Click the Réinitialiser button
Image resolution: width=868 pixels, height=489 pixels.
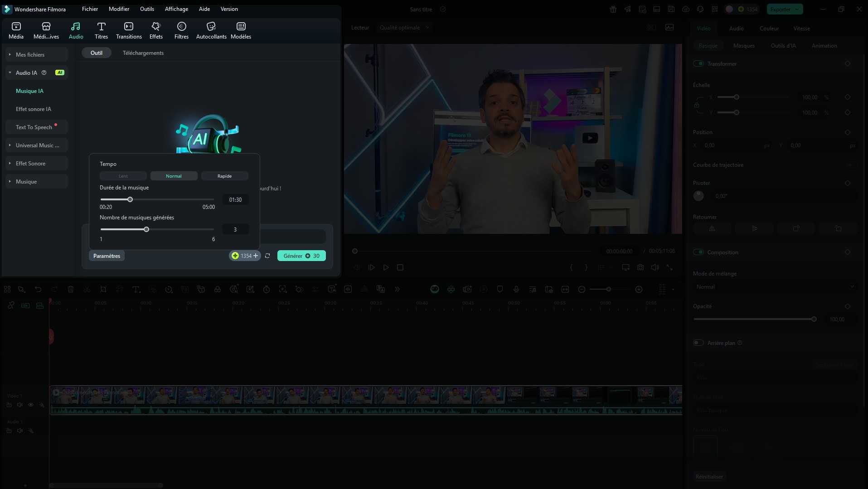click(709, 477)
